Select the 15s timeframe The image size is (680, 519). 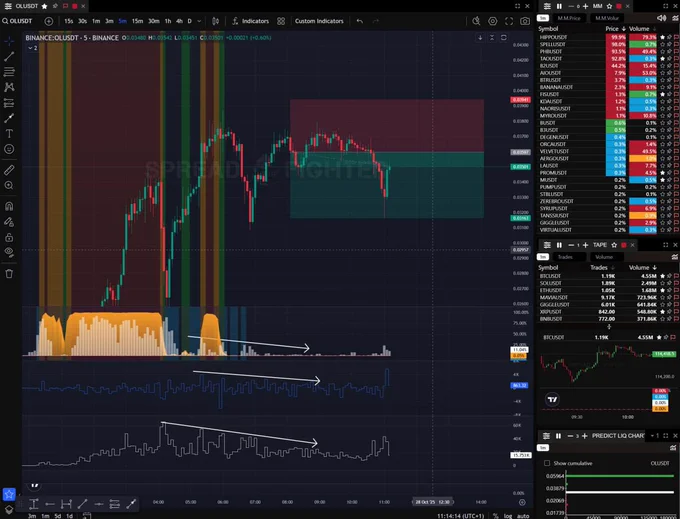tap(69, 21)
